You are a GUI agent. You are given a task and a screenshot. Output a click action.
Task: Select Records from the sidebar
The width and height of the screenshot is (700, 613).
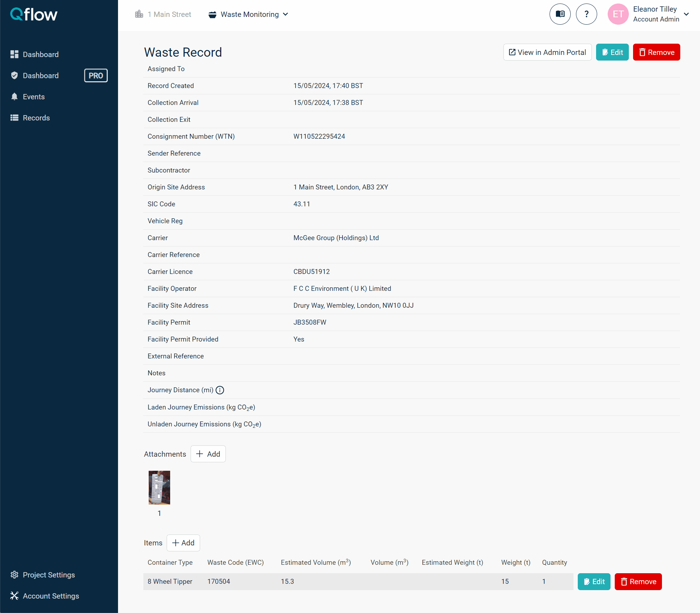coord(36,118)
